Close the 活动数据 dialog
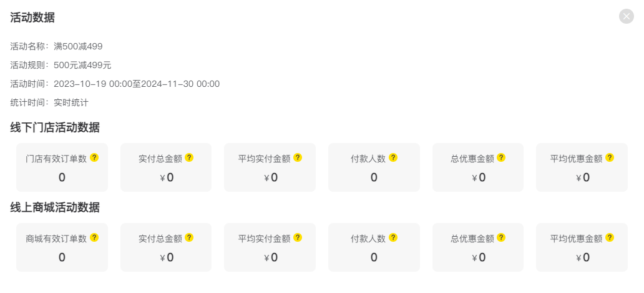This screenshot has height=293, width=644. click(x=627, y=16)
